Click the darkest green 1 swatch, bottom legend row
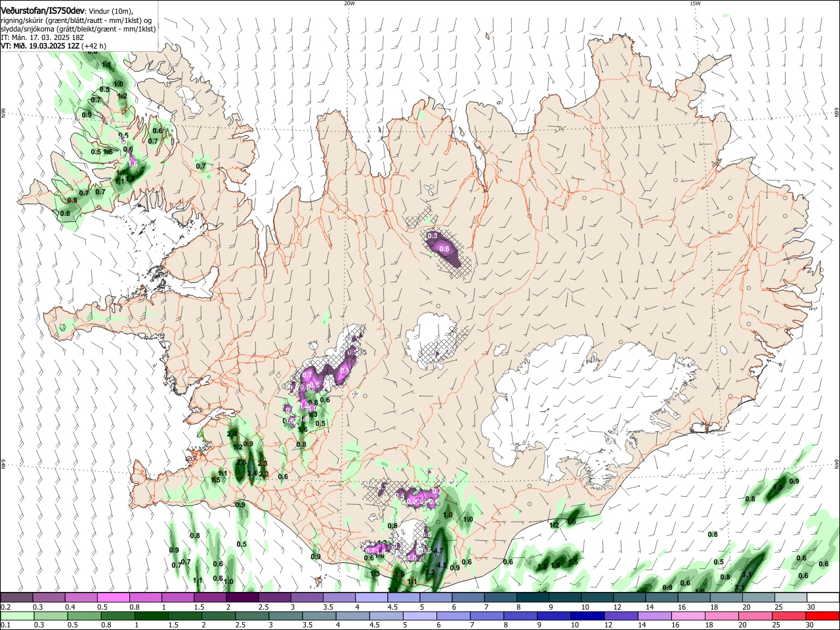This screenshot has width=840, height=630. [151, 616]
